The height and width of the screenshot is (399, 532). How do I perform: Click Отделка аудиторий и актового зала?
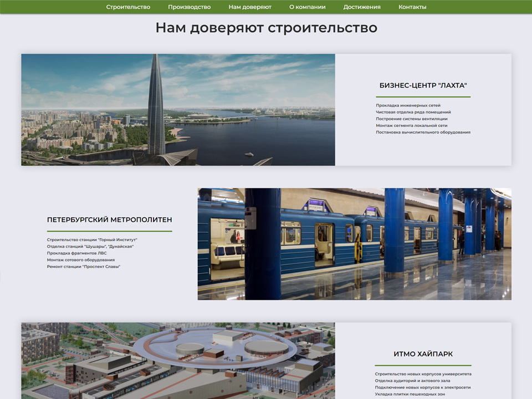click(412, 381)
